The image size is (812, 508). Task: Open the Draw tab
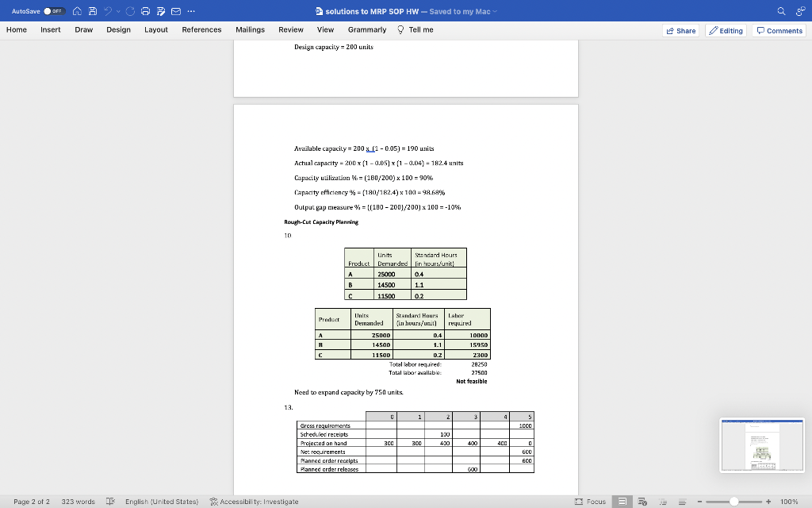tap(84, 29)
